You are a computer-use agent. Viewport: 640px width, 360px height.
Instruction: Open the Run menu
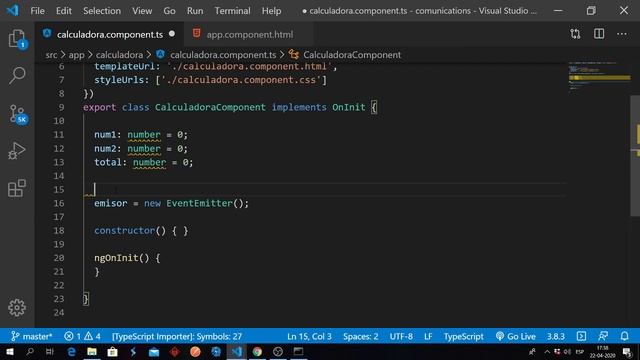[195, 11]
